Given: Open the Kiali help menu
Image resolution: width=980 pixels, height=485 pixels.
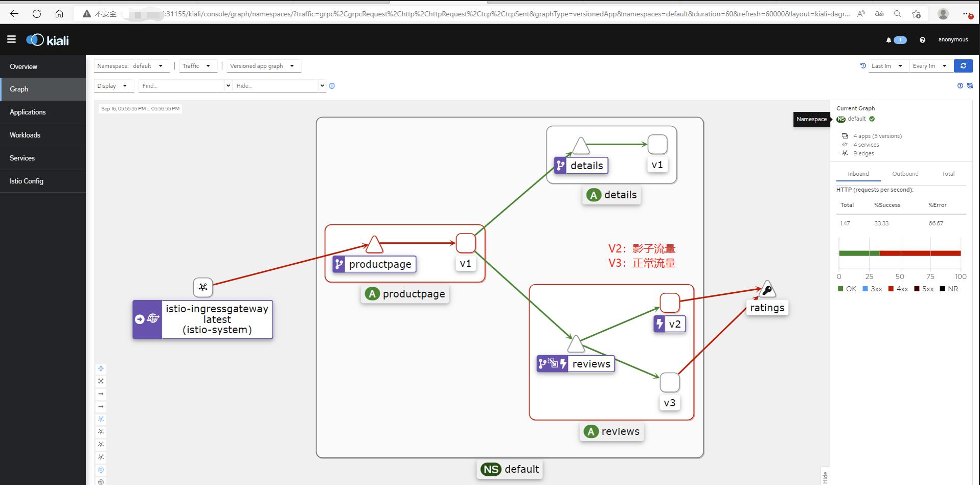Looking at the screenshot, I should click(x=922, y=40).
